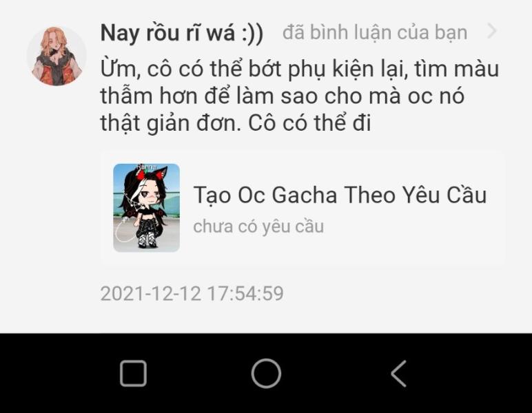
Task: Select username "Nay rồu rĩ wá :))"
Action: click(x=182, y=33)
